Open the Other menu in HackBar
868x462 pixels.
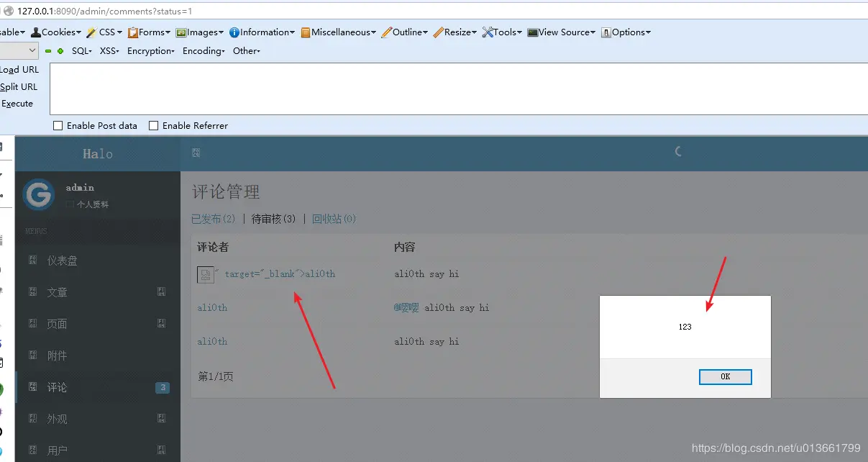[246, 51]
